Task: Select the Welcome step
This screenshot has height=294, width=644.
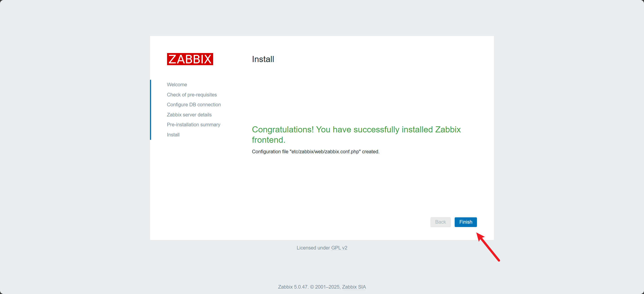Action: pyautogui.click(x=177, y=85)
